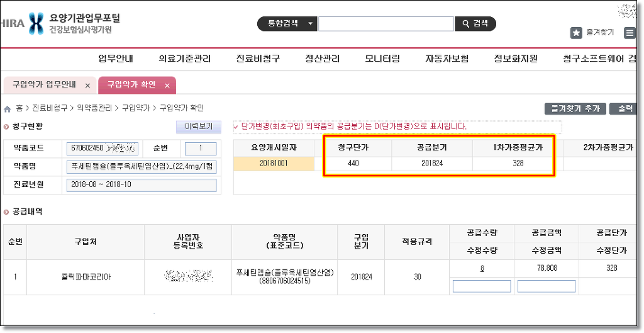Open the 의료기준관리 menu
This screenshot has width=644, height=333.
[185, 59]
